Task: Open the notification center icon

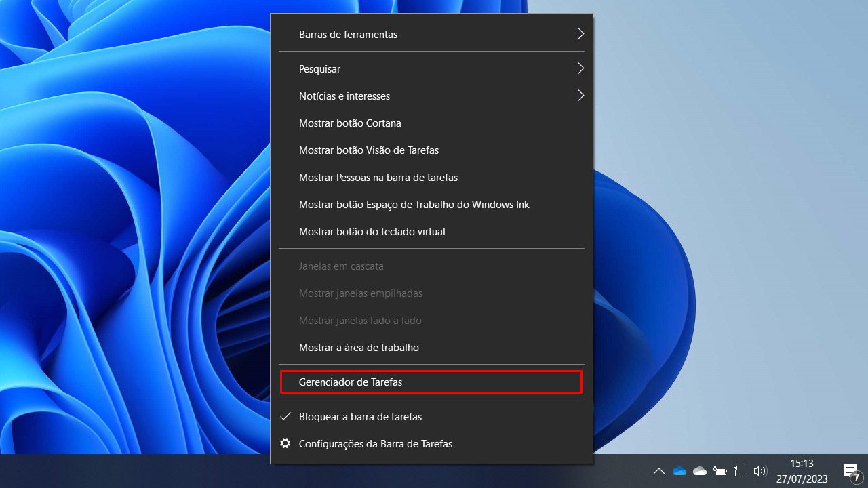Action: 851,471
